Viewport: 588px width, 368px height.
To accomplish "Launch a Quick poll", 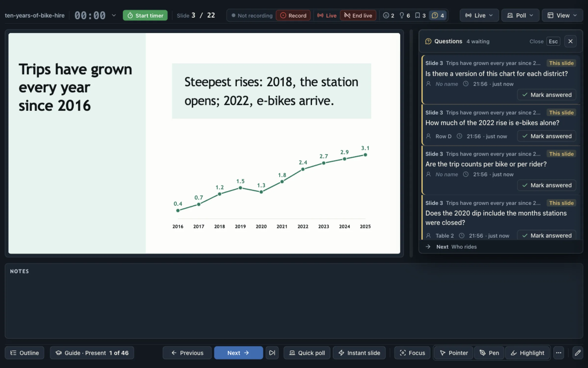I will click(x=307, y=353).
